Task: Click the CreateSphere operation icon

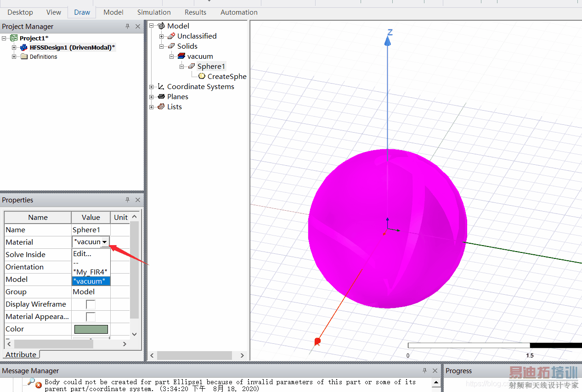Action: [x=202, y=76]
